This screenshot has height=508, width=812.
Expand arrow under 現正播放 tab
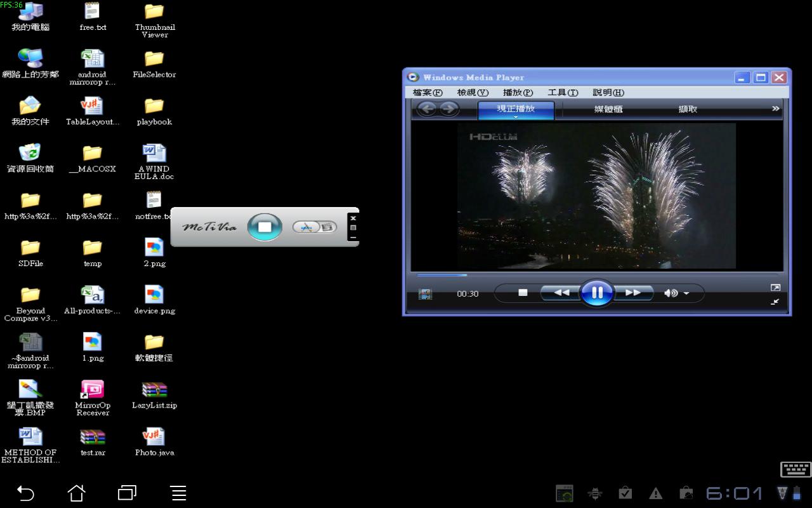click(x=516, y=117)
